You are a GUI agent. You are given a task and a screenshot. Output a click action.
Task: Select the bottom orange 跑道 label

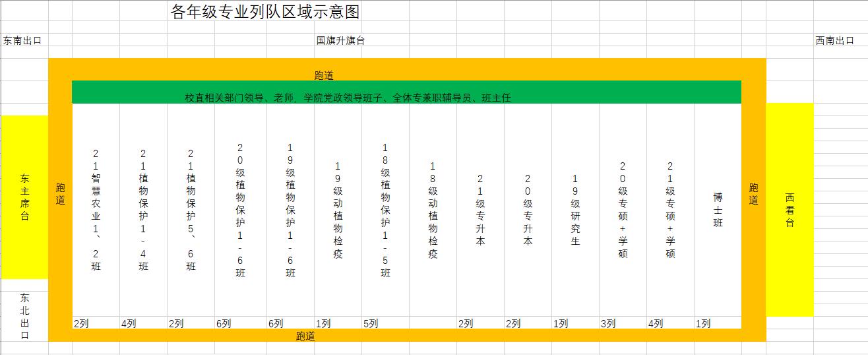coord(305,336)
